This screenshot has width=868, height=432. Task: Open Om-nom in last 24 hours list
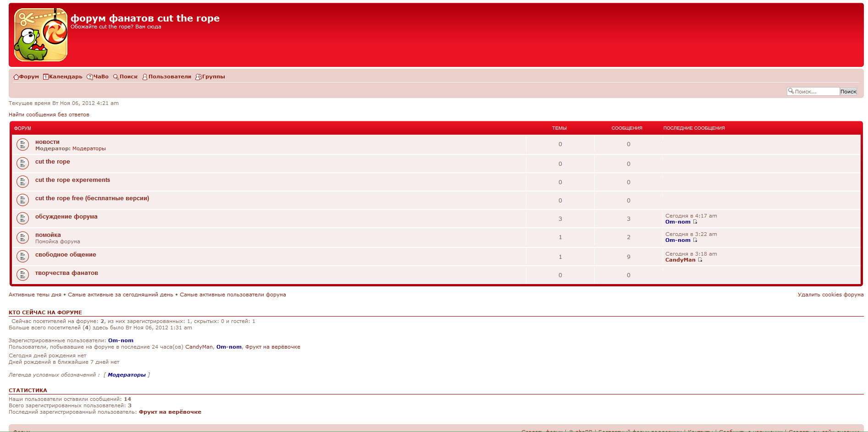point(229,347)
